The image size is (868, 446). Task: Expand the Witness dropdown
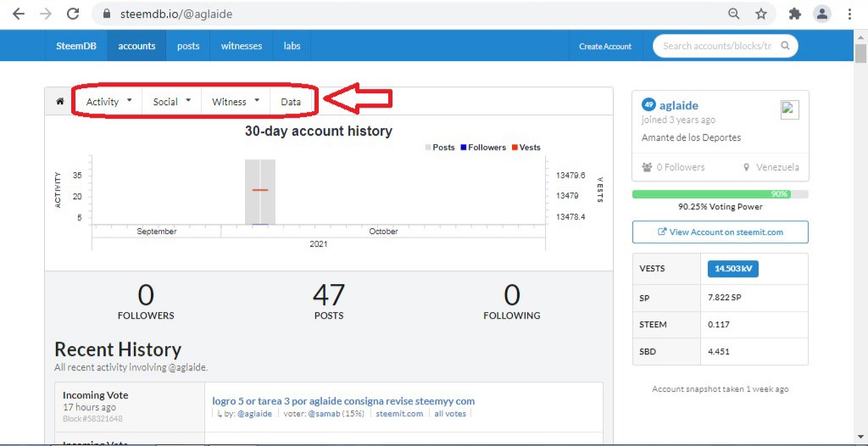point(236,102)
